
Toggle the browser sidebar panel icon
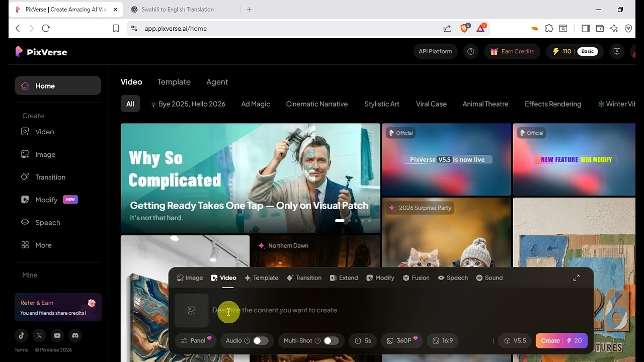click(585, 29)
